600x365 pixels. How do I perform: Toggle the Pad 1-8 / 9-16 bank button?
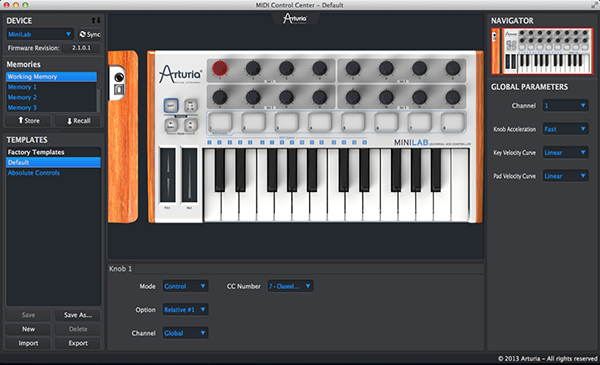pyautogui.click(x=191, y=106)
